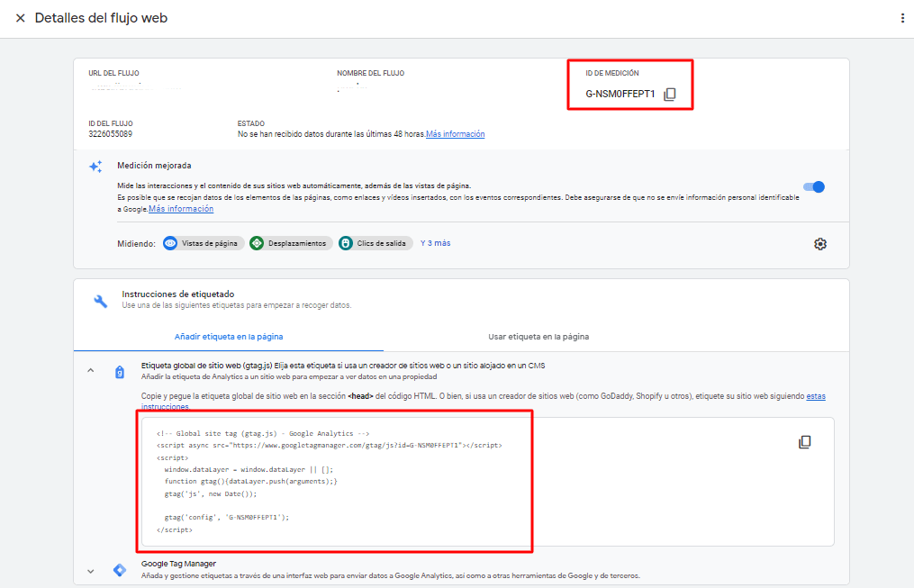Image resolution: width=914 pixels, height=588 pixels.
Task: Toggle the Medición mejorada switch off
Action: tap(814, 187)
